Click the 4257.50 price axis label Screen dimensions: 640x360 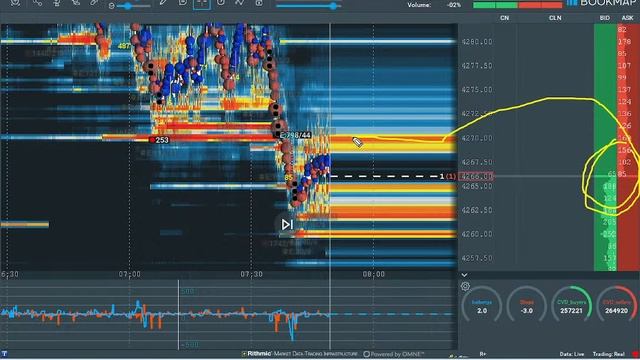click(477, 258)
